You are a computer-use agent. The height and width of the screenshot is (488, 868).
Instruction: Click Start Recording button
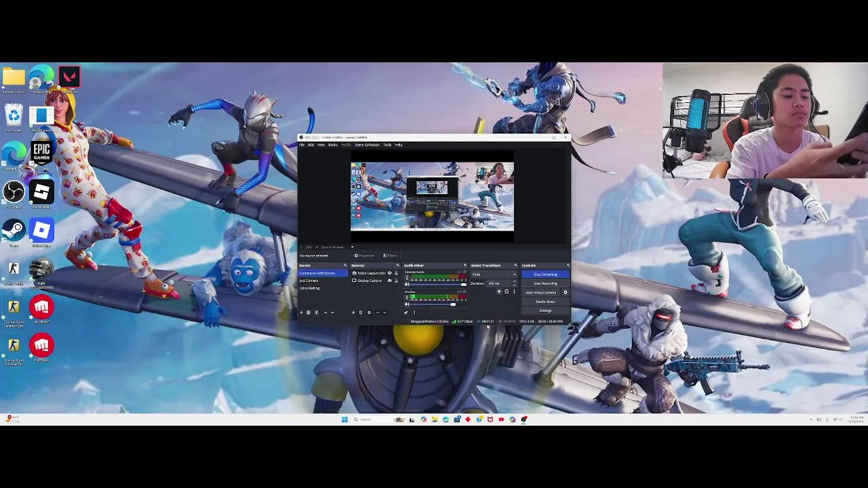coord(545,283)
